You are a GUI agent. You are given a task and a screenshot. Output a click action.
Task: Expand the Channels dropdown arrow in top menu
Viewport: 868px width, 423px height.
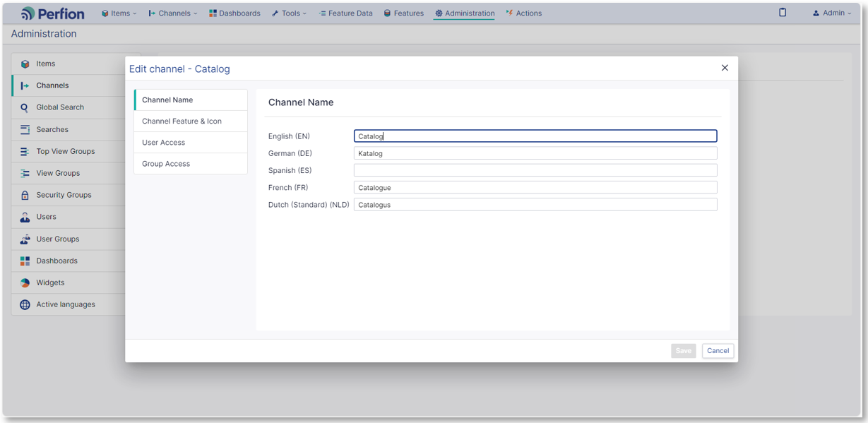pyautogui.click(x=196, y=13)
